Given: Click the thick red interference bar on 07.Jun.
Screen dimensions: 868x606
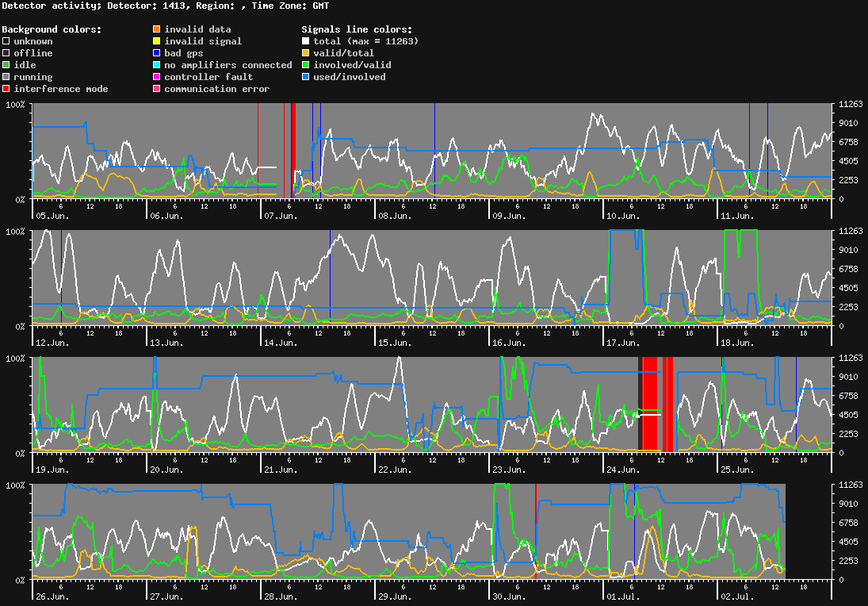Looking at the screenshot, I should click(x=293, y=151).
